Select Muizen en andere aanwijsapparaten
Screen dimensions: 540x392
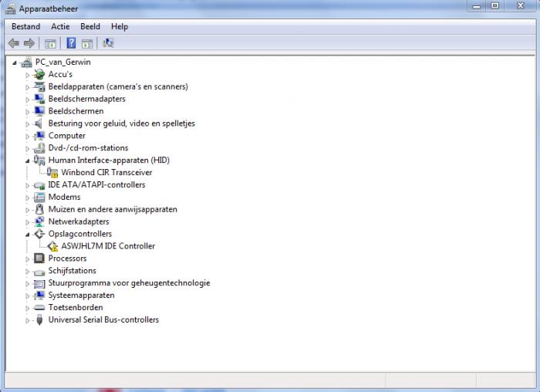(113, 209)
